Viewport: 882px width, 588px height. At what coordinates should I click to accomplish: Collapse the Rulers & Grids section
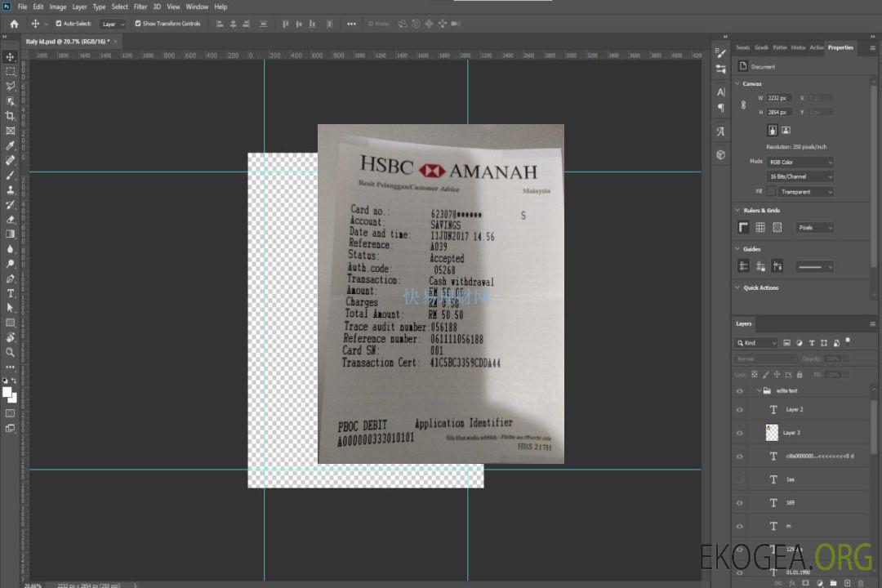click(x=738, y=211)
